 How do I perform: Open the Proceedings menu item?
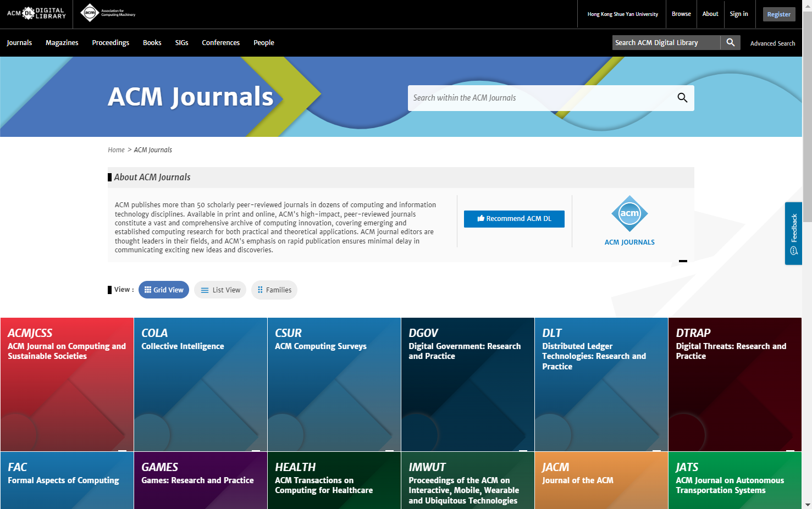click(x=111, y=42)
